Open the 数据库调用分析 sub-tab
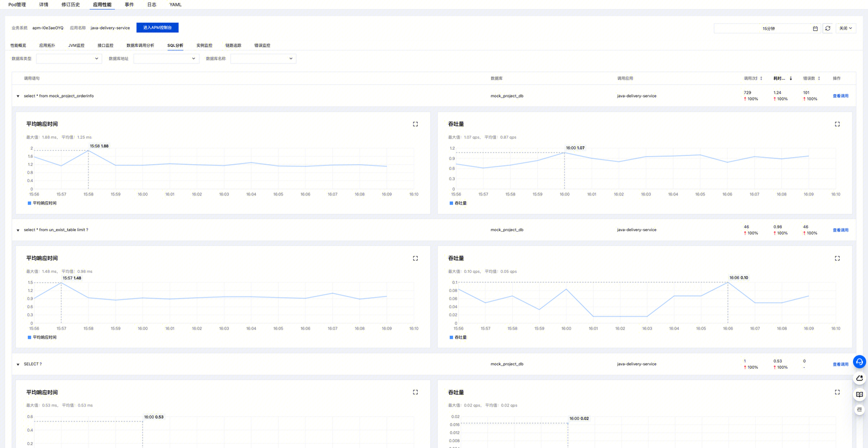Screen dimensions: 868x448 click(x=140, y=46)
